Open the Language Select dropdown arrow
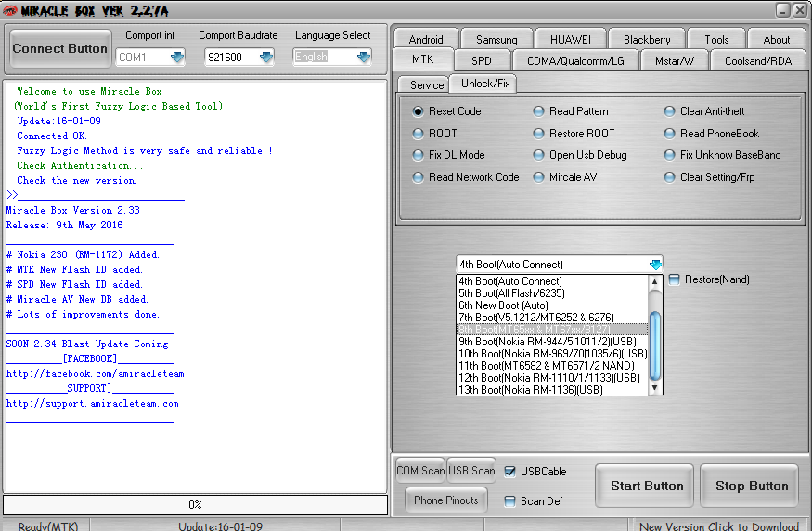812x532 pixels. [364, 57]
